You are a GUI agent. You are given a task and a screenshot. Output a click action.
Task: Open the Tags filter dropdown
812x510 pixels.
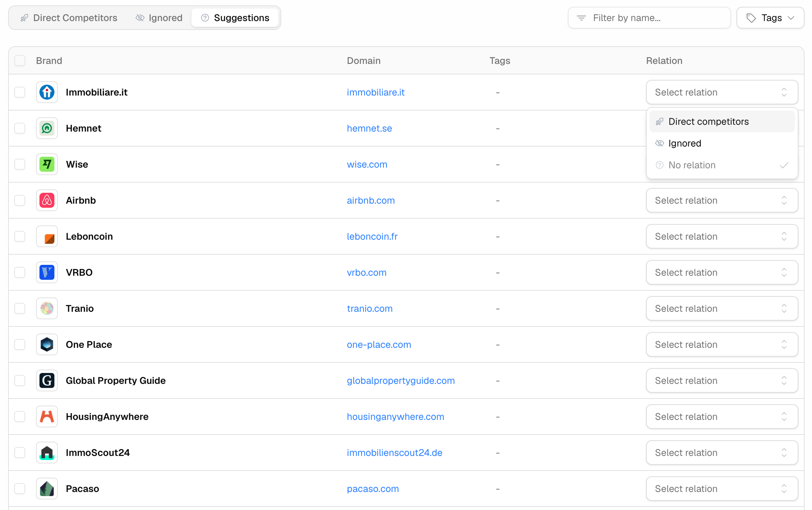click(770, 18)
